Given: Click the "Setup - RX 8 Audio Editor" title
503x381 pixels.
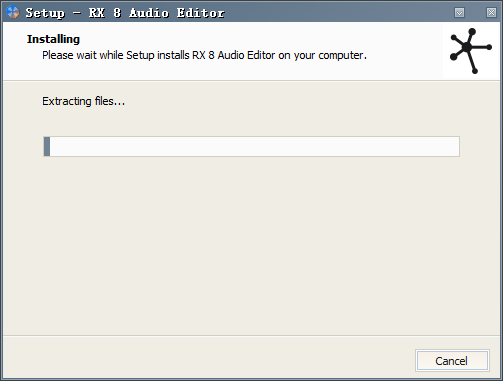Looking at the screenshot, I should click(x=125, y=13).
